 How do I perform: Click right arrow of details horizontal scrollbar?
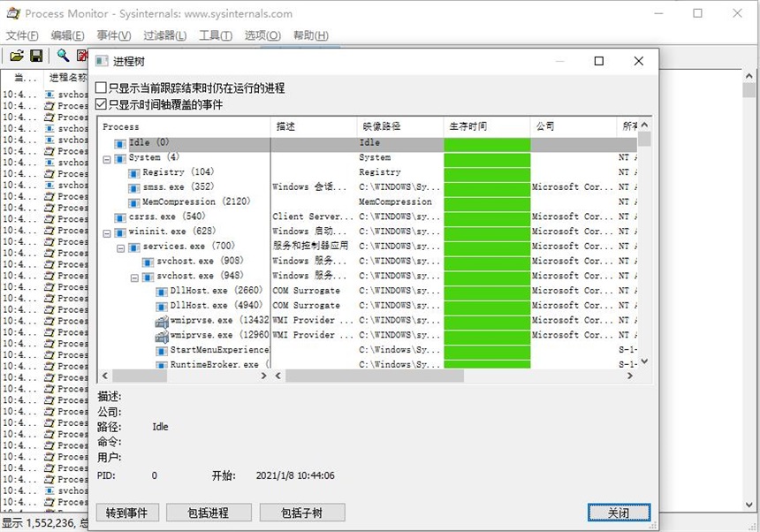629,376
